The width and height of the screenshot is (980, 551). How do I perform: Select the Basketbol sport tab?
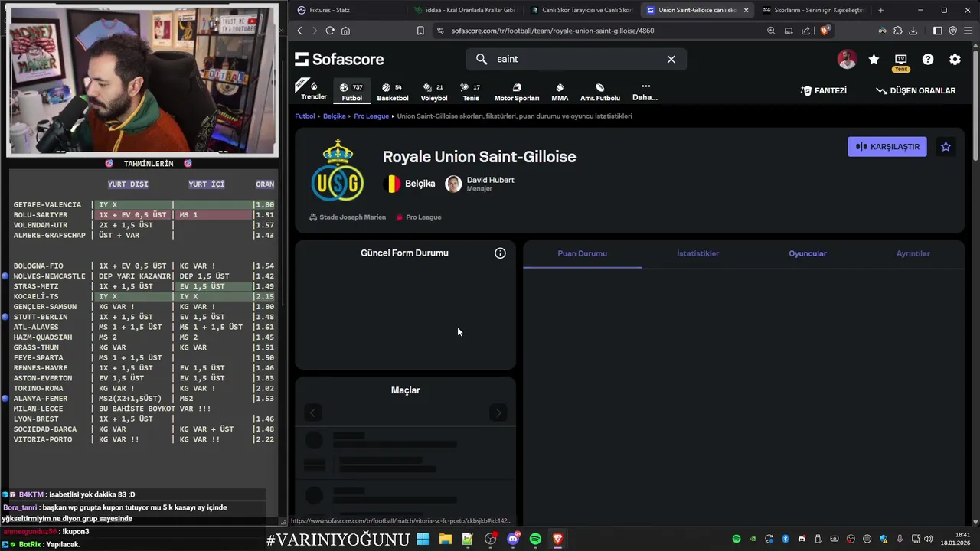point(393,92)
